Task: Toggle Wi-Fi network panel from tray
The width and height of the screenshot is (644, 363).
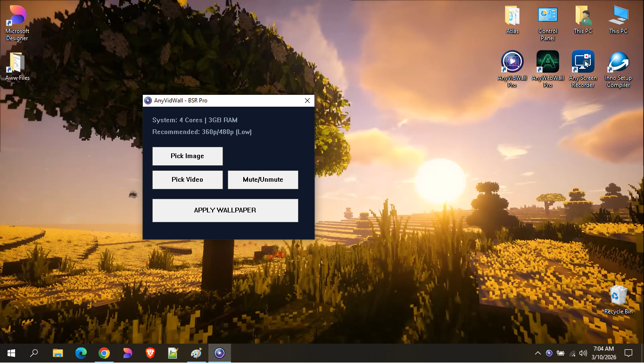Action: coord(571,353)
